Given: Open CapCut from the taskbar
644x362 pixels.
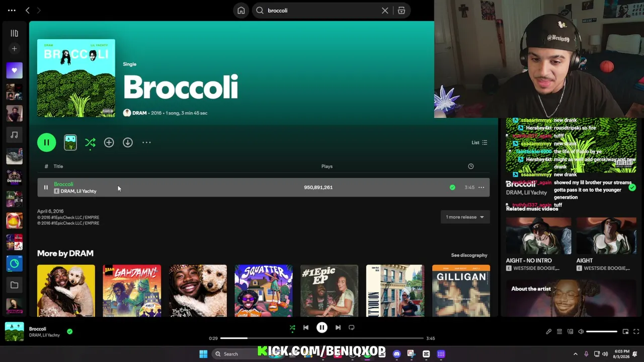Looking at the screenshot, I should pyautogui.click(x=426, y=354).
